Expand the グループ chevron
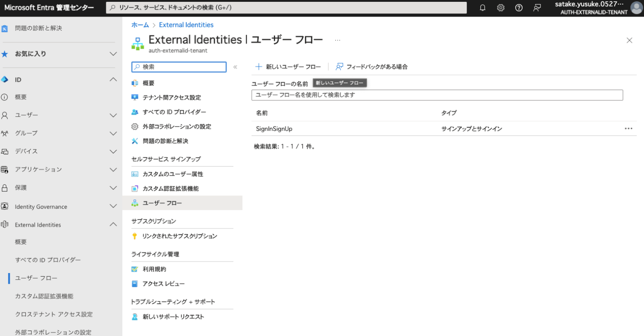 (x=113, y=133)
